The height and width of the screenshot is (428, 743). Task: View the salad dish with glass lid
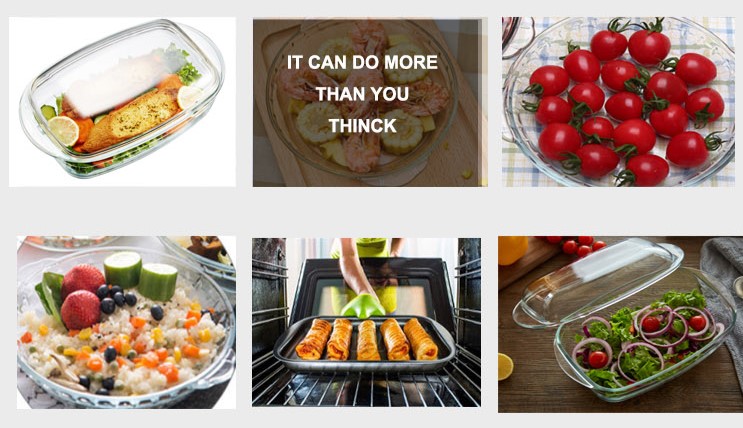620,324
